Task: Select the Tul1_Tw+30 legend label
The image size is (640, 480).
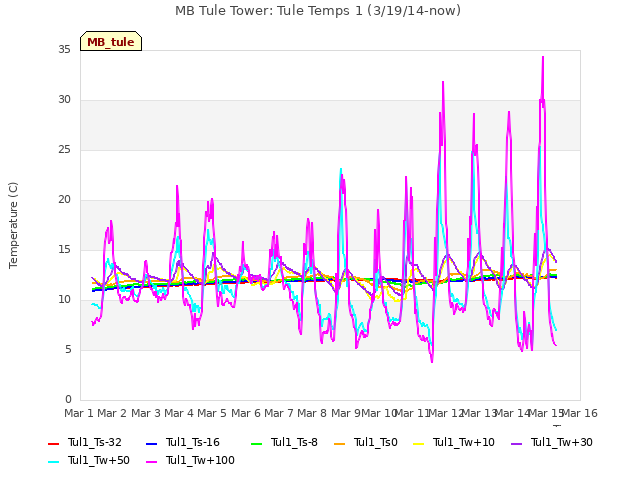Action: [x=562, y=442]
